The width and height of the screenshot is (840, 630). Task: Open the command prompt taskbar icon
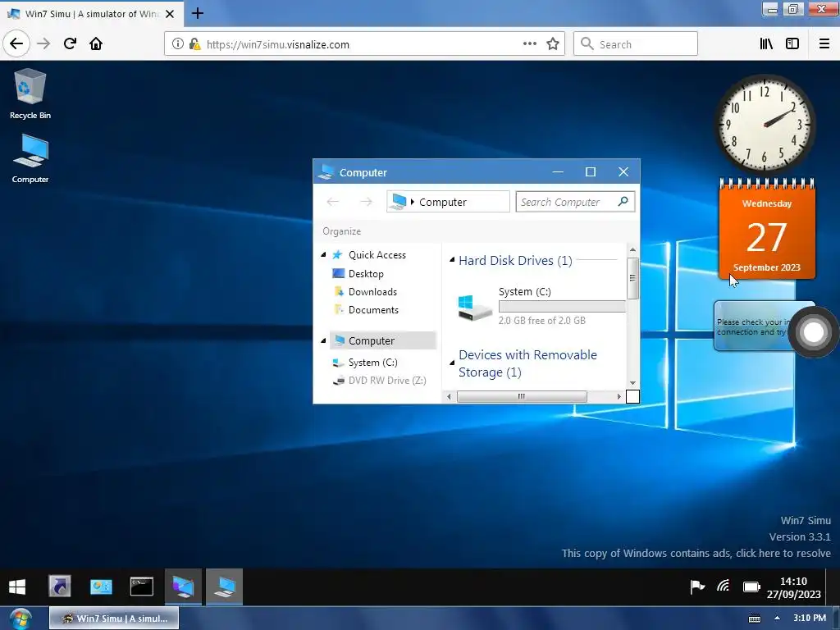coord(142,587)
